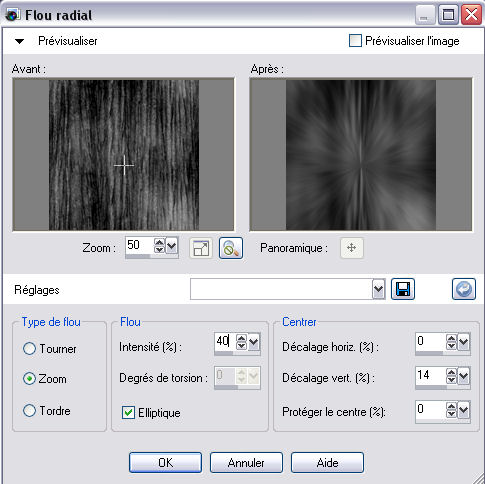Viewport: 485px width, 484px height.
Task: Enable Prévisualiser l'image checkbox
Action: coord(355,41)
